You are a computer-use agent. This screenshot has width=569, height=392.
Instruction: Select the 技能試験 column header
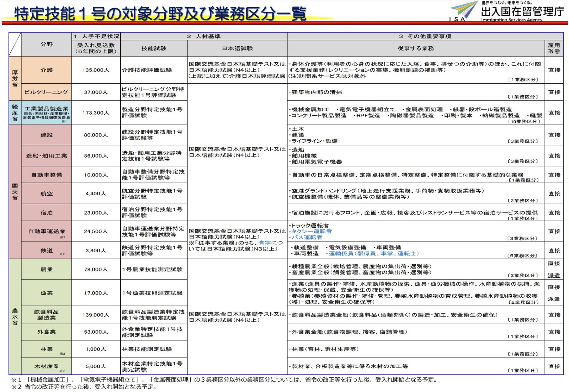click(154, 48)
